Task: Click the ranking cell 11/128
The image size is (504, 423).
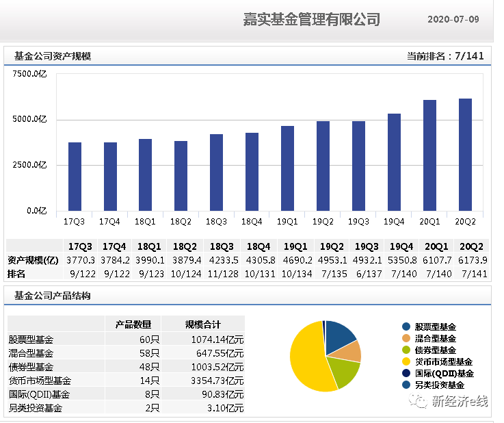Action: [223, 274]
